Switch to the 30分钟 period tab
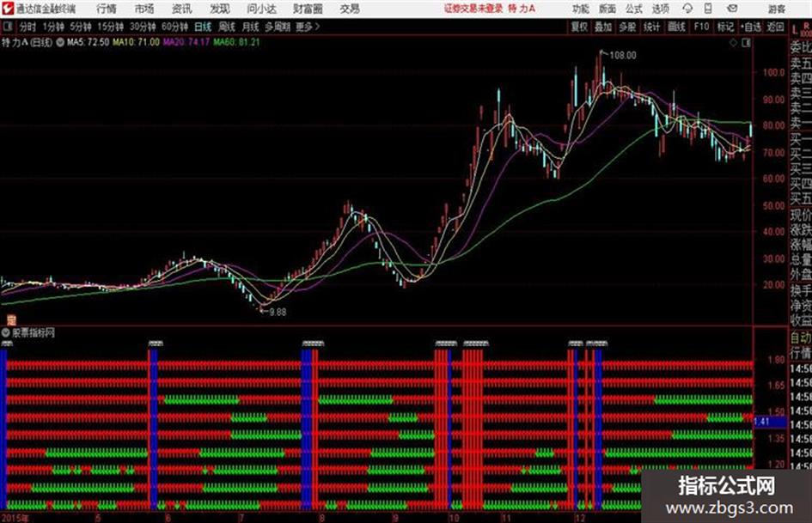Screen dimensions: 812x523 pos(143,27)
